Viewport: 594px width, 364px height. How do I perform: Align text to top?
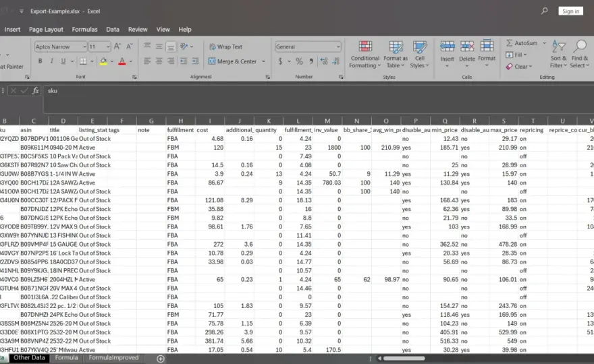[147, 47]
